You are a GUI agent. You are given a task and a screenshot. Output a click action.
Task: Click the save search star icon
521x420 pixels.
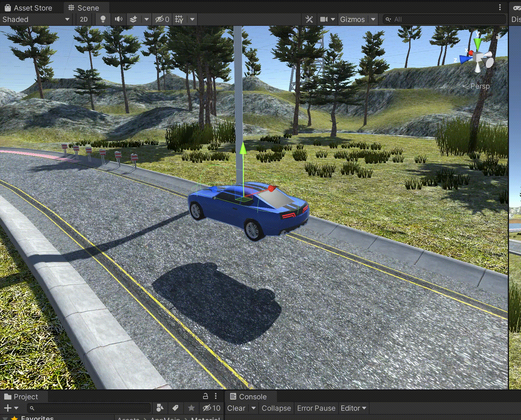[191, 408]
